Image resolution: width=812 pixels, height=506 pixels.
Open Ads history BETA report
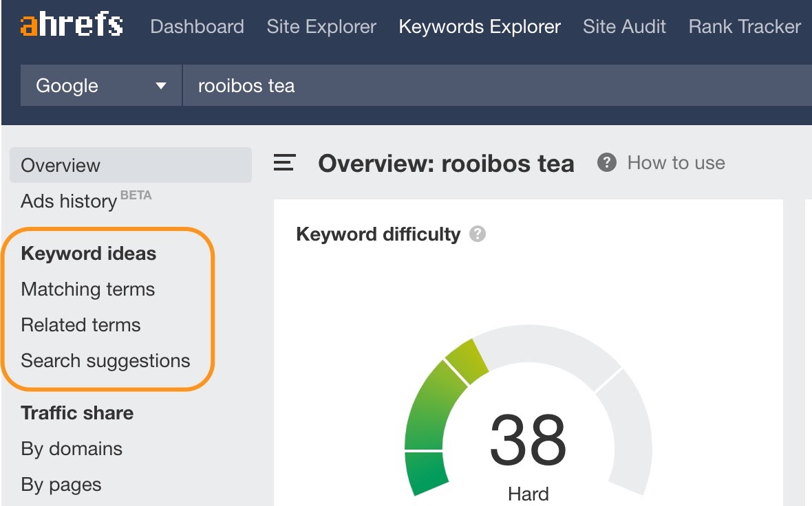pyautogui.click(x=86, y=200)
